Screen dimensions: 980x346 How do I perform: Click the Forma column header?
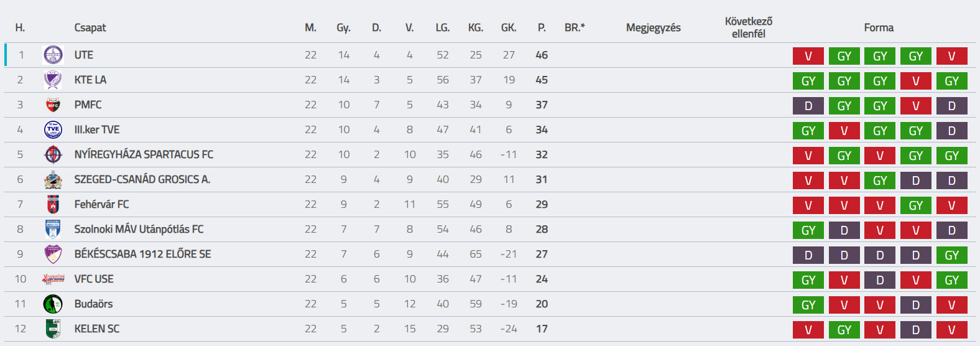point(879,27)
